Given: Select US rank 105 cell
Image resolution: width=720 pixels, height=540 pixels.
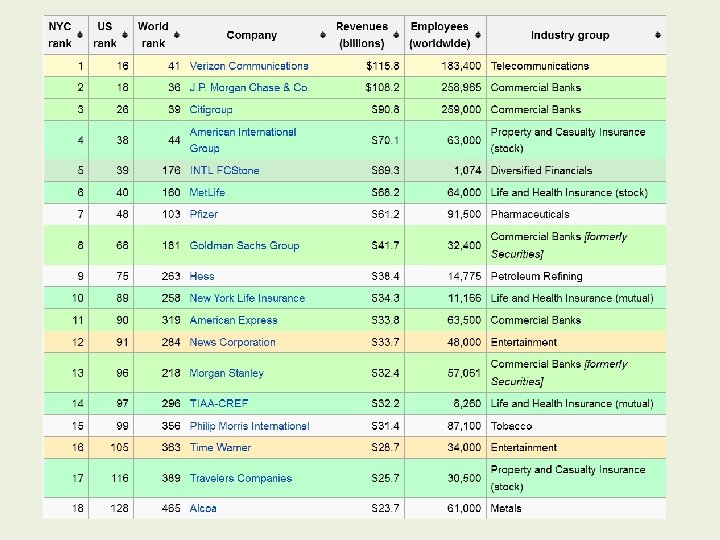Looking at the screenshot, I should 119,447.
